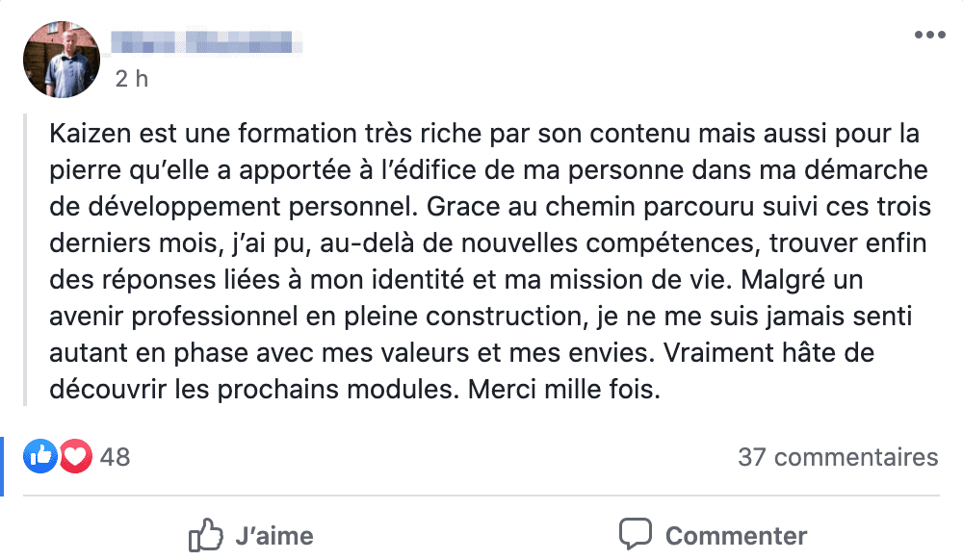Viewport: 963px width, 560px height.
Task: React with love using the heart badge
Action: pos(73,456)
